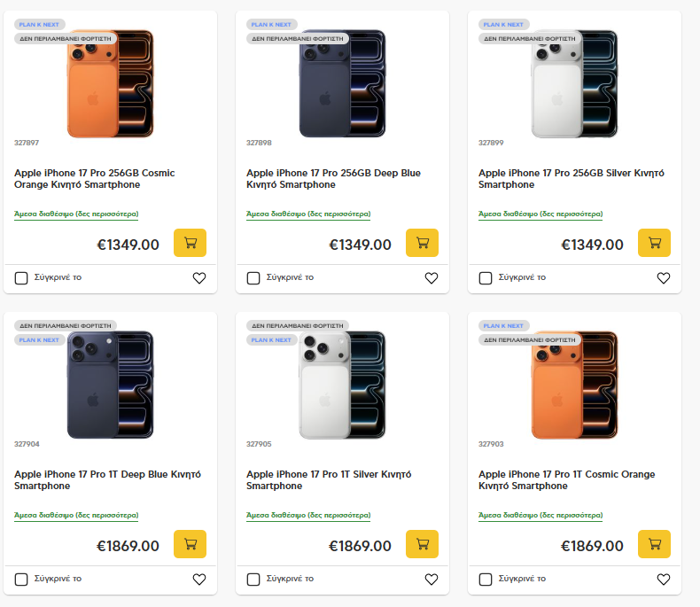Add 256GB Deep Blue iPhone to wishlist

point(432,278)
